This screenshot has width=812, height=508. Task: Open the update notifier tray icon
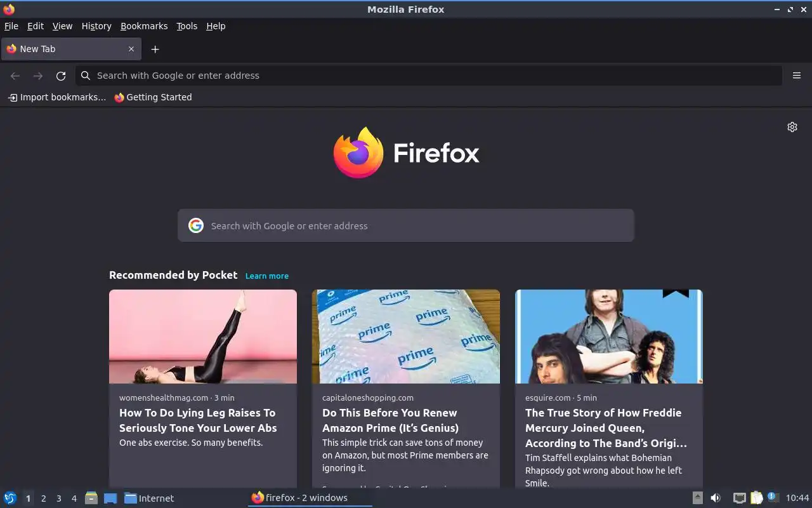(x=773, y=497)
